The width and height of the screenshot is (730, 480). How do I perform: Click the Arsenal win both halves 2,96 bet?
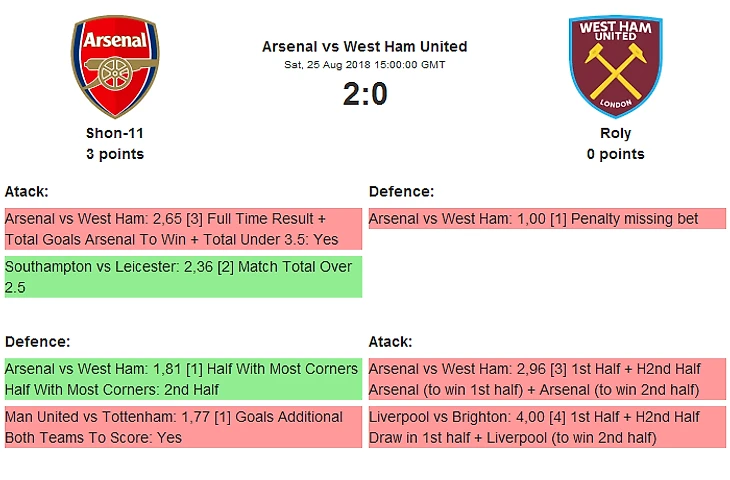(547, 379)
